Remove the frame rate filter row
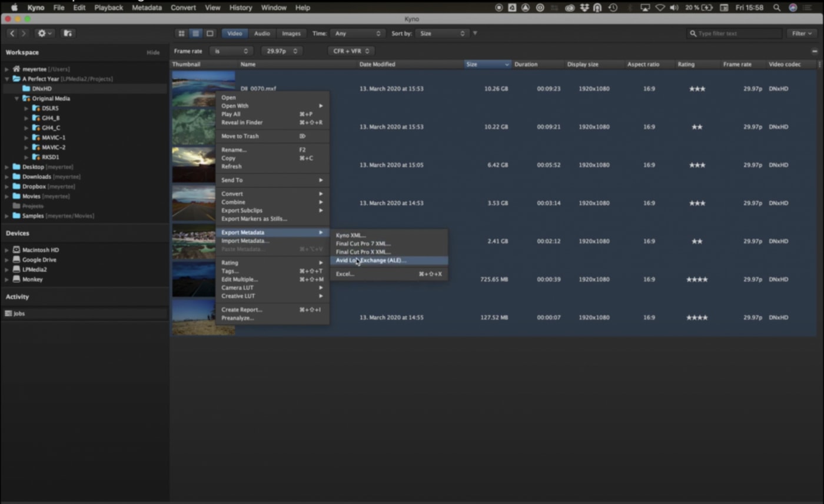824x504 pixels. click(815, 51)
